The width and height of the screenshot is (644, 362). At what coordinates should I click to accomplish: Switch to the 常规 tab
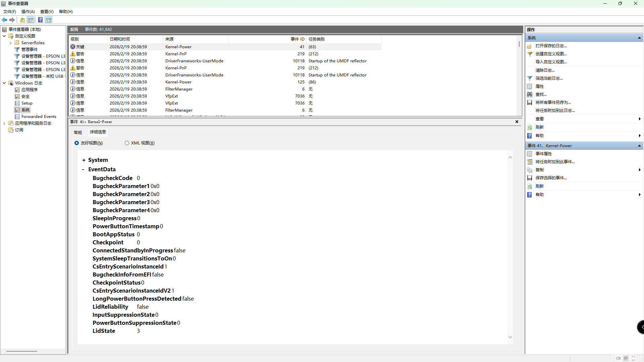(78, 132)
